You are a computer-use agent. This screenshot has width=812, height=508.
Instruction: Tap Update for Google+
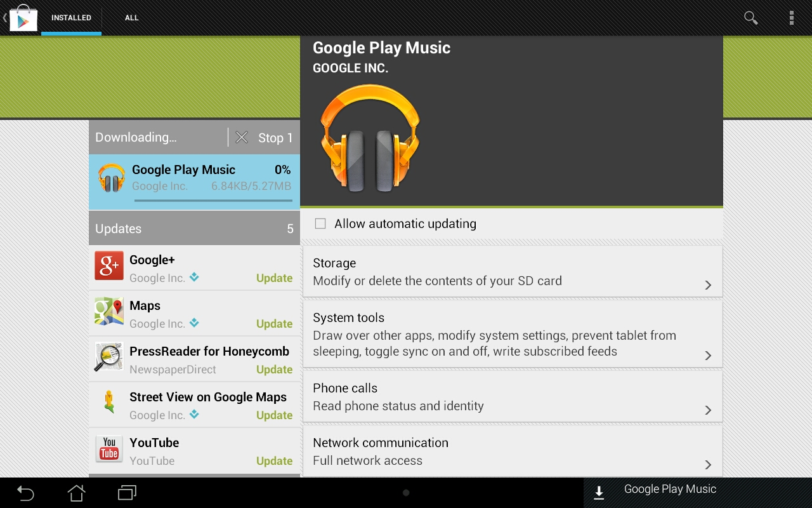tap(274, 277)
